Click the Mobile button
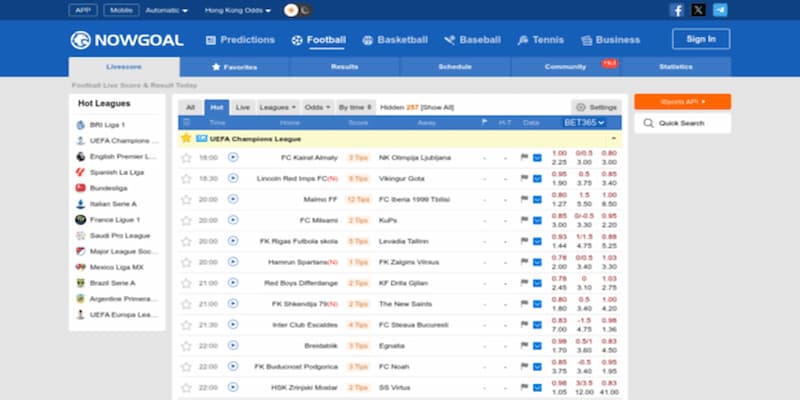The height and width of the screenshot is (400, 800). [x=121, y=10]
